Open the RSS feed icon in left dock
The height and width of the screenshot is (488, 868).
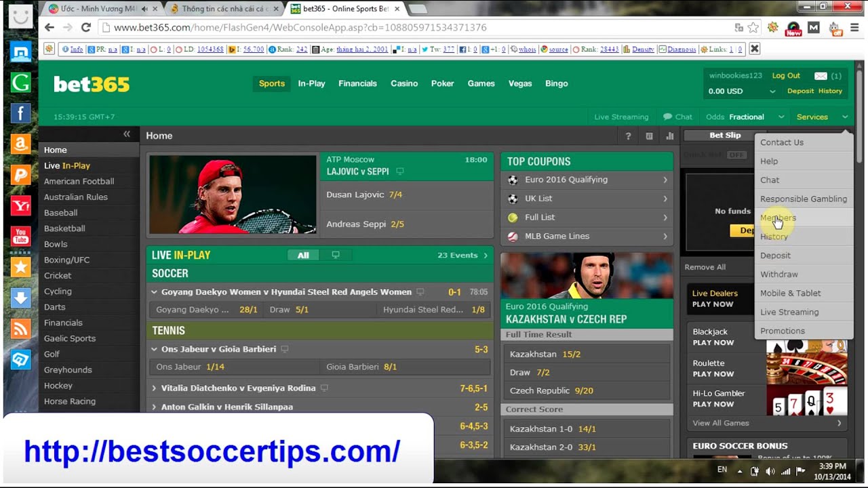(x=20, y=329)
